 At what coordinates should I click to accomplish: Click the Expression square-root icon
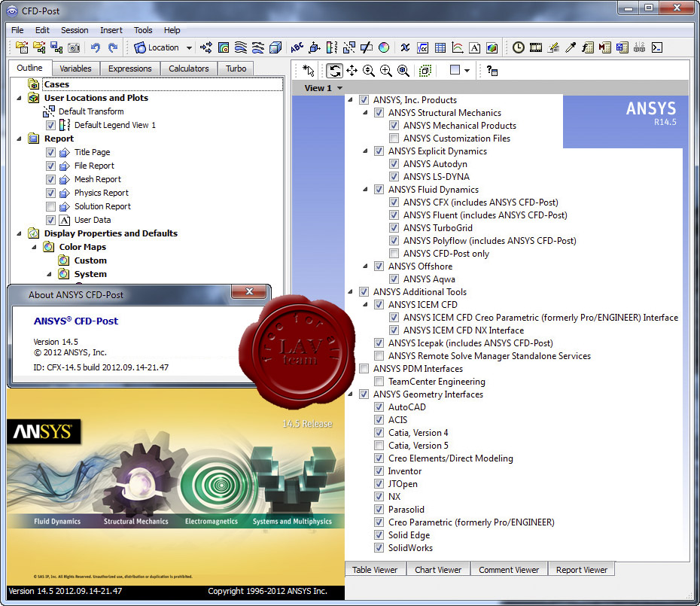[x=423, y=47]
